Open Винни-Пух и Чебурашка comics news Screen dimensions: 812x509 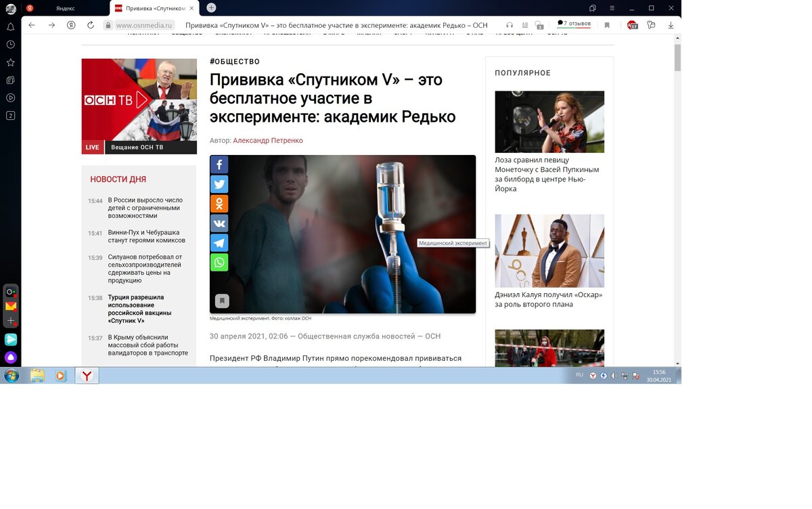[x=147, y=236]
